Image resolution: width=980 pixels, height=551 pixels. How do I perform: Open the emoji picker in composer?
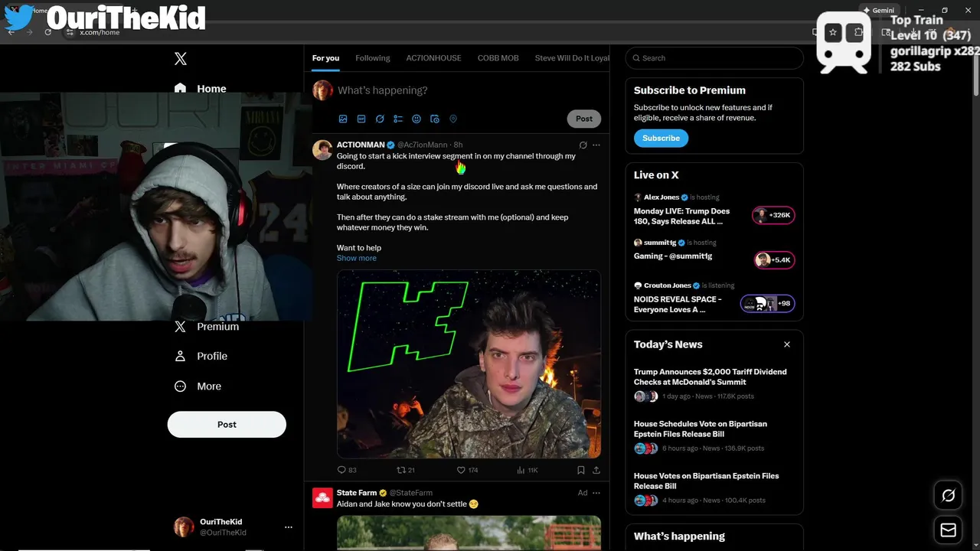(x=416, y=119)
